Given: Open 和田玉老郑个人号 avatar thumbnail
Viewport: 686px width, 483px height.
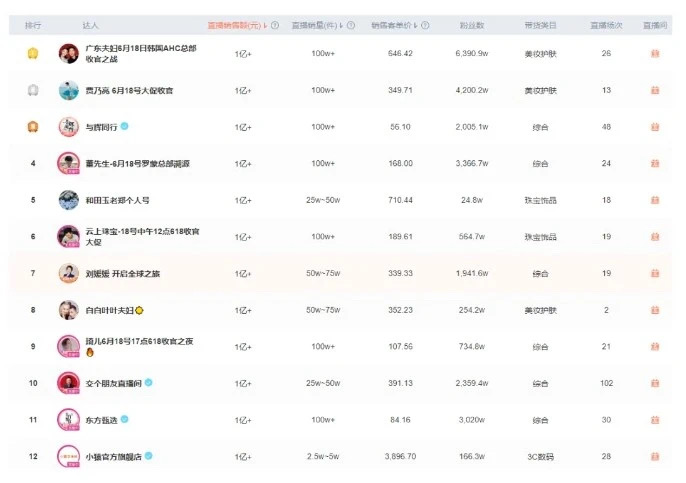Looking at the screenshot, I should [69, 200].
